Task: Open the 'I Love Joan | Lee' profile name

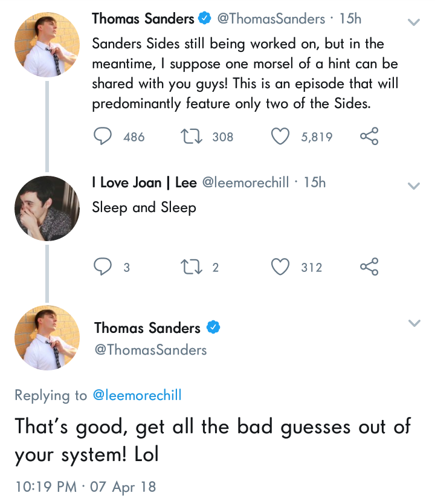Action: coord(144,183)
